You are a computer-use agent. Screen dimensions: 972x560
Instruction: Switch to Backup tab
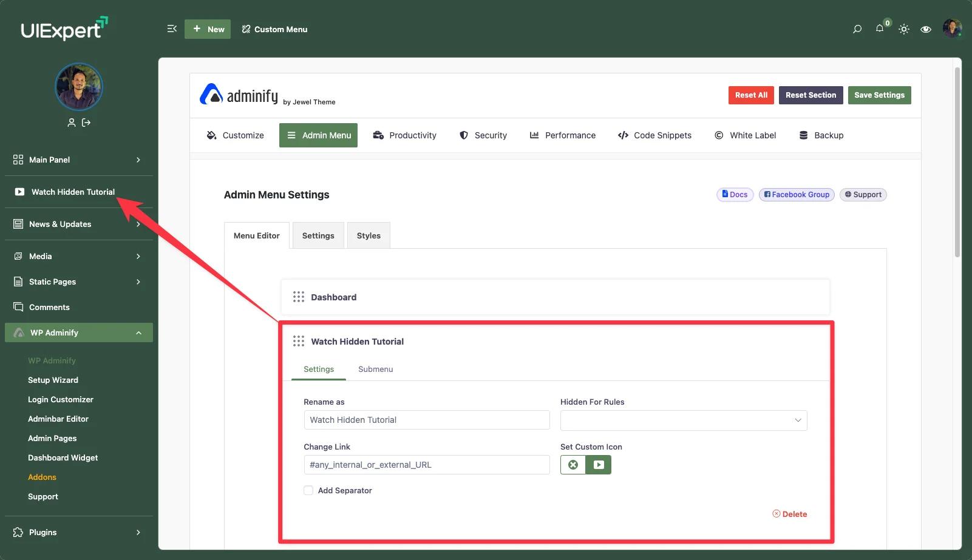point(821,135)
